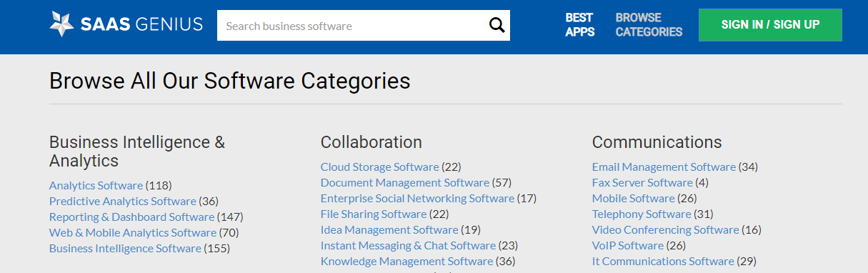Open the Browse Categories menu item
This screenshot has width=868, height=273.
(649, 25)
